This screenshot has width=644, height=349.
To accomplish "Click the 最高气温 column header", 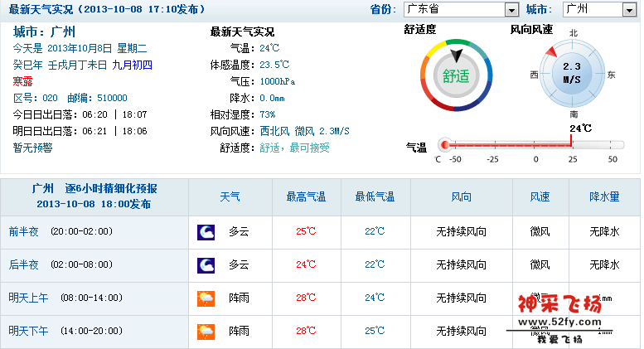I will tap(306, 197).
